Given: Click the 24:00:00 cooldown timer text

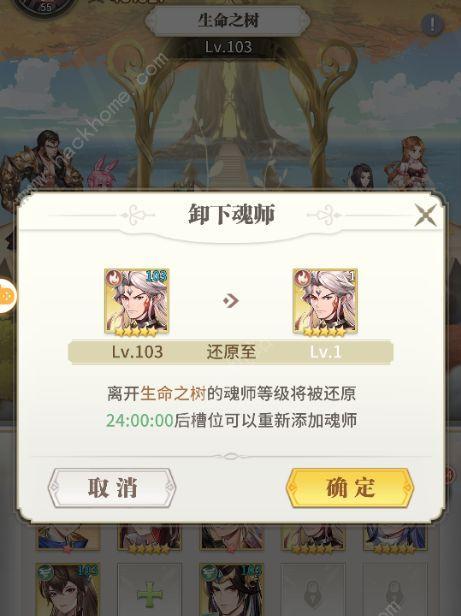Looking at the screenshot, I should click(x=140, y=420).
